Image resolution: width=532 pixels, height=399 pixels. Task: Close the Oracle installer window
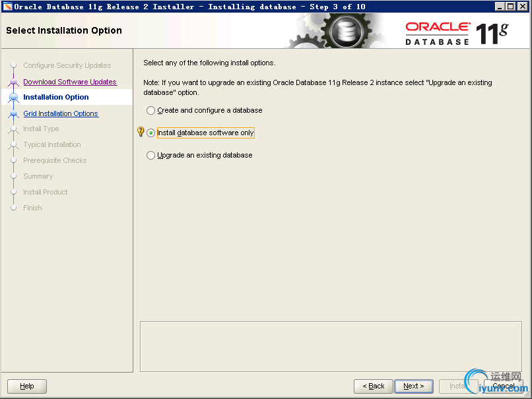coord(523,7)
